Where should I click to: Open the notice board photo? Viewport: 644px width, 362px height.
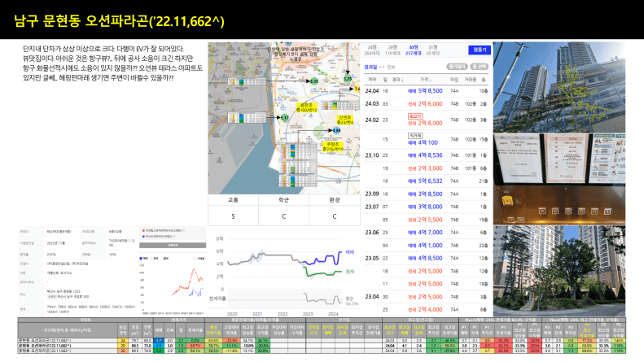559,159
